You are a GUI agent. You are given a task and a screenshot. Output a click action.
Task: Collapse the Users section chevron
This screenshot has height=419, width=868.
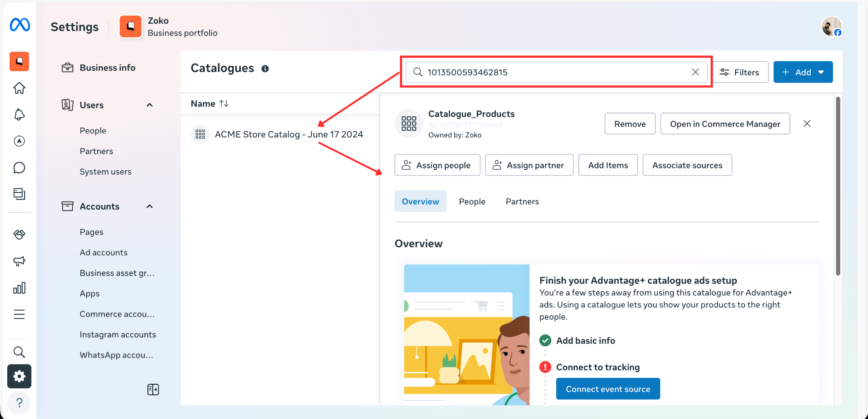click(x=150, y=105)
